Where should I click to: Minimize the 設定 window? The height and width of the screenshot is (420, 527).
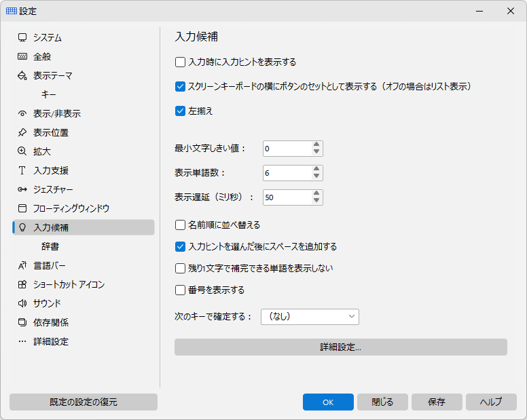[479, 11]
